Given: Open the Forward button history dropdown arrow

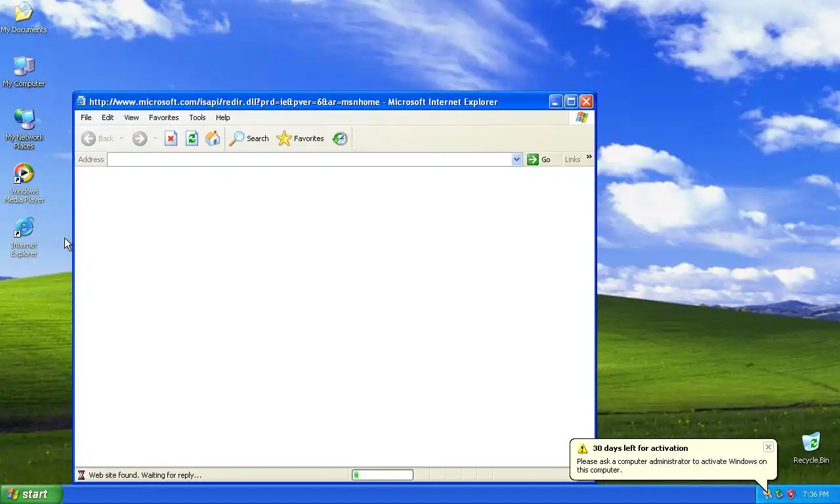Looking at the screenshot, I should 155,138.
